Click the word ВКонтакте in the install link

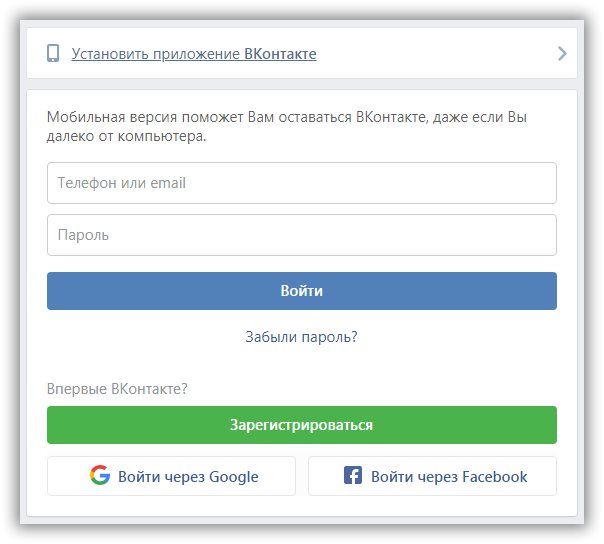[280, 54]
